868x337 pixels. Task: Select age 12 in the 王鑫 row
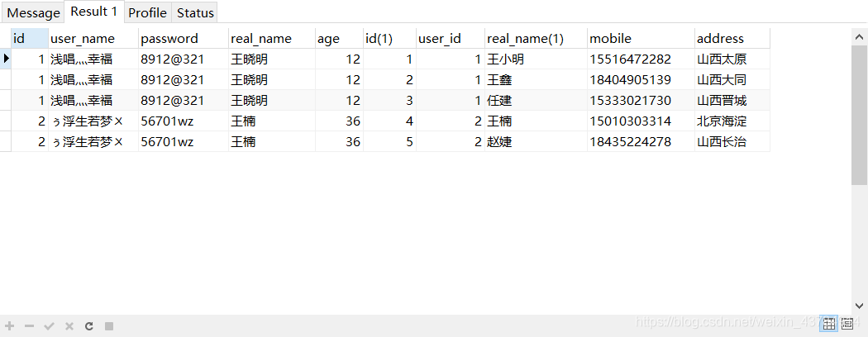339,79
